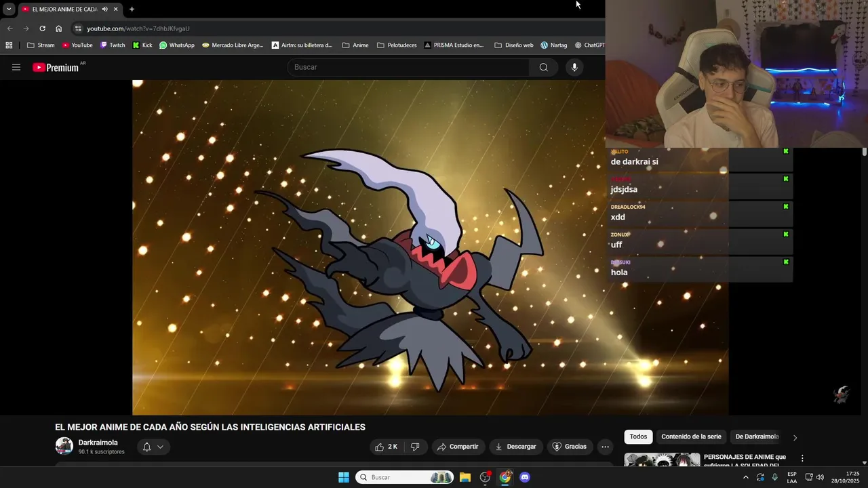Open Chrome apps grid in bookmarks bar
The image size is (868, 488).
point(9,45)
